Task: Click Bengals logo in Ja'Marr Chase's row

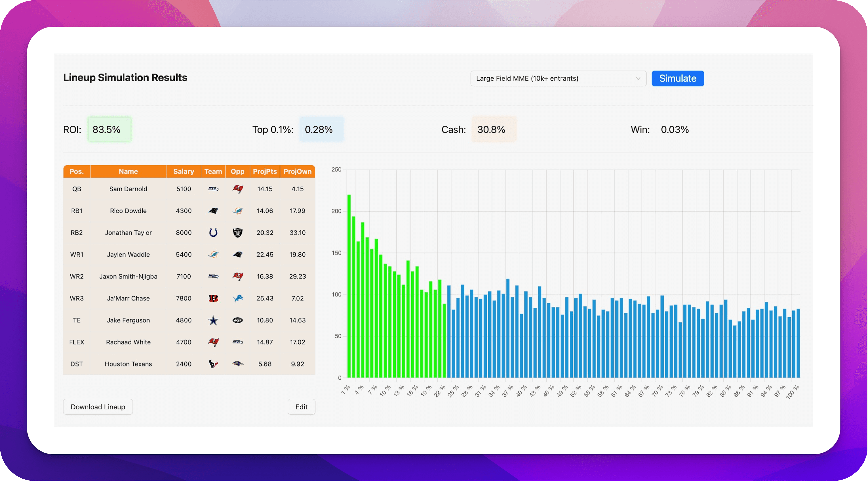Action: click(x=213, y=298)
